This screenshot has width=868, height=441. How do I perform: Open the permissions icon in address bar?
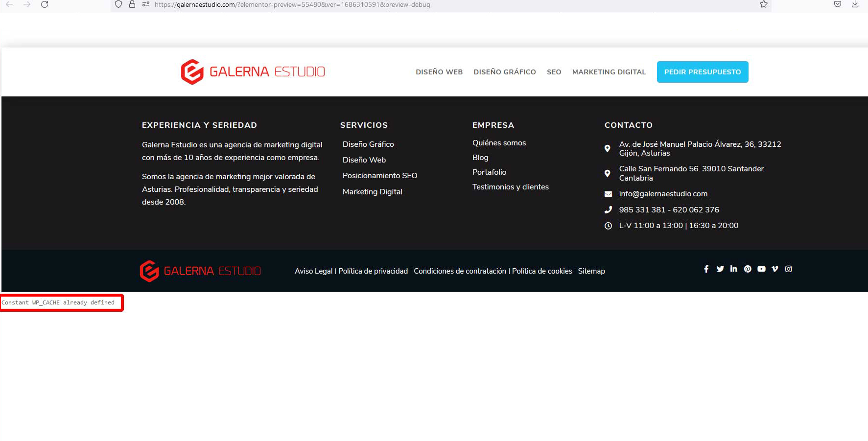pos(145,4)
